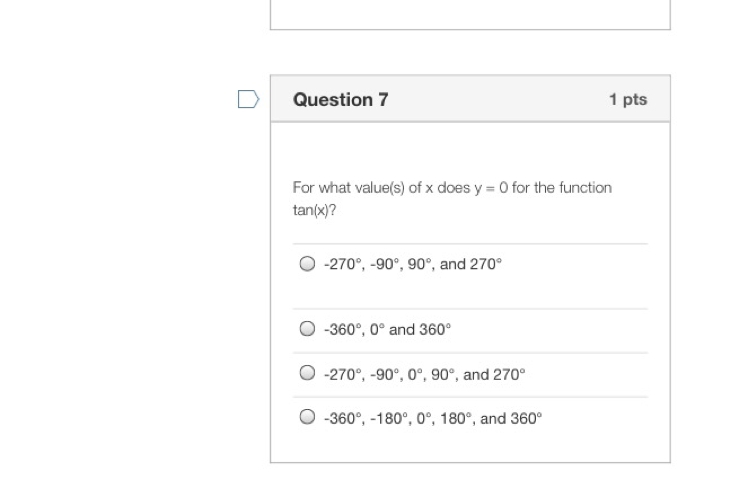This screenshot has height=502, width=748.
Task: Click the Question 7 heading
Action: pyautogui.click(x=341, y=100)
